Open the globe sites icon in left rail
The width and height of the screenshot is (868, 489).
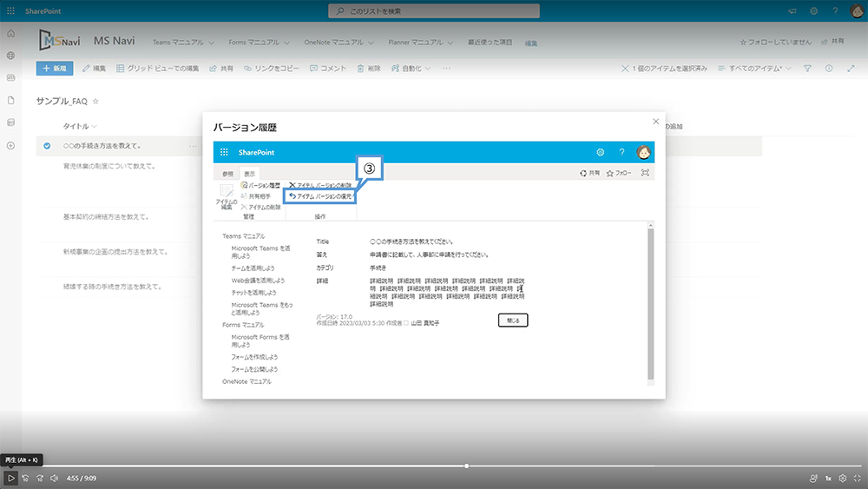pos(10,56)
